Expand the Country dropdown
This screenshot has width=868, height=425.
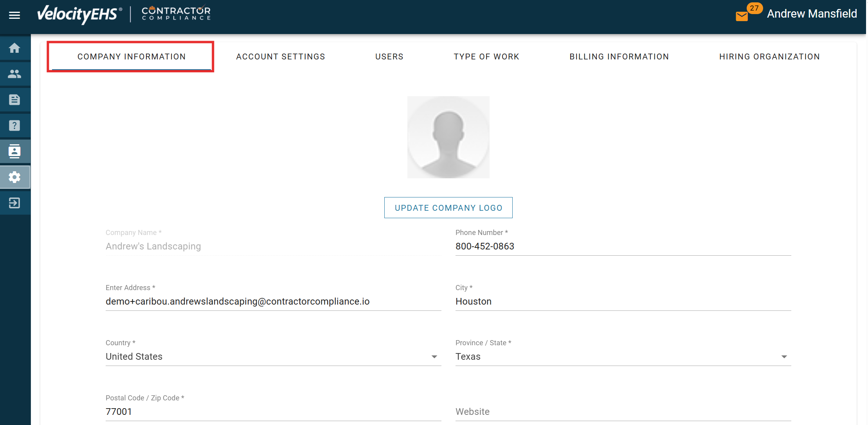434,357
